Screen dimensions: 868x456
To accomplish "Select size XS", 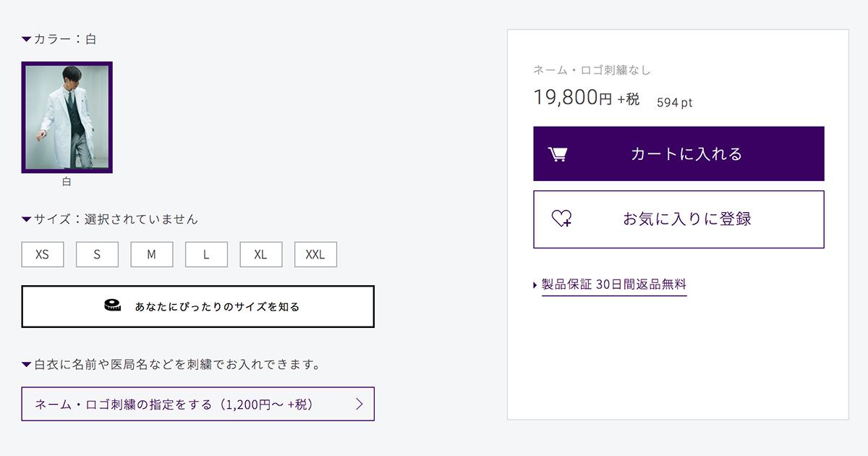I will coord(43,255).
